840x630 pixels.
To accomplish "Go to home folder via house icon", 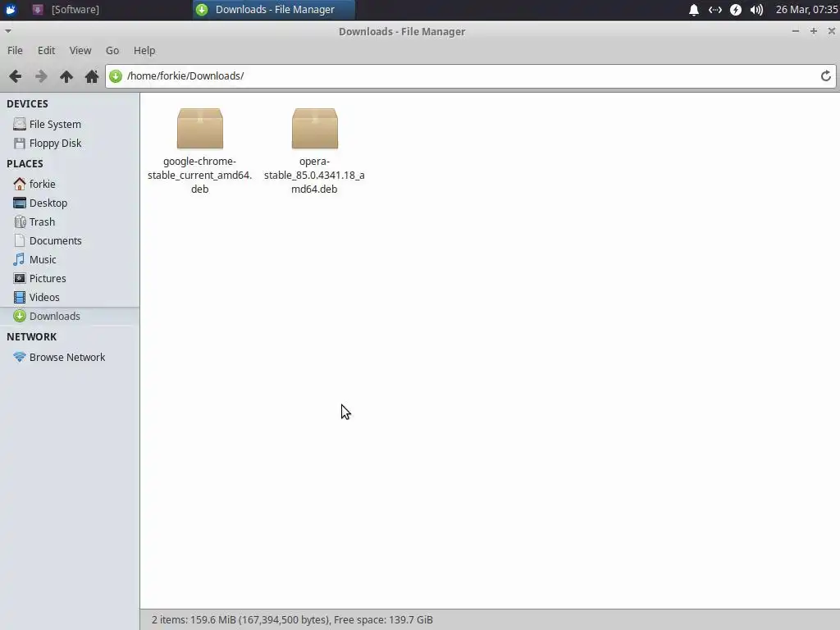I will [x=92, y=76].
